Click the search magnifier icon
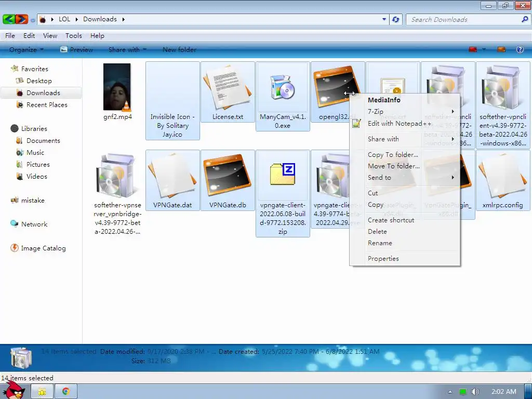The image size is (532, 399). [525, 19]
